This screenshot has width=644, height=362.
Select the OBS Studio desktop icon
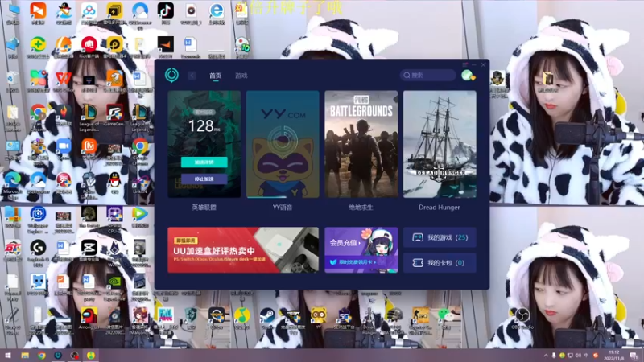(x=522, y=315)
